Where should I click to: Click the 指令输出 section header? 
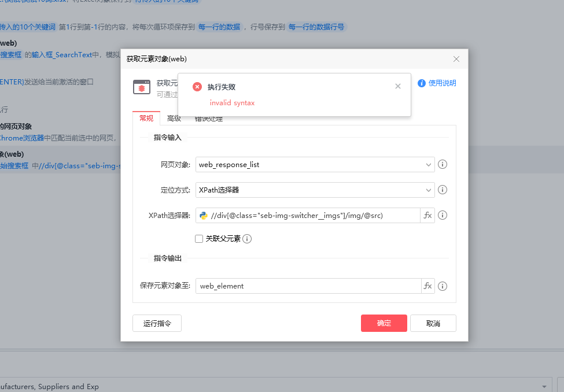point(168,258)
